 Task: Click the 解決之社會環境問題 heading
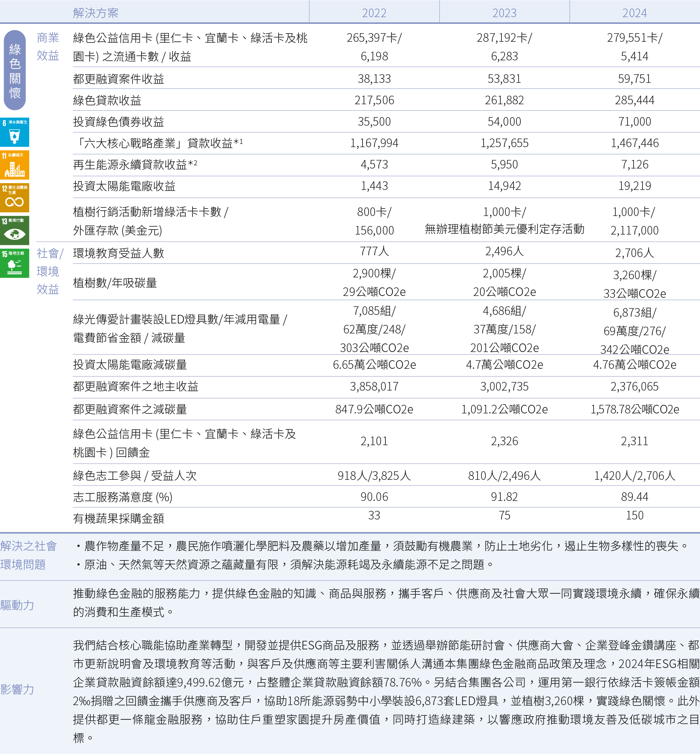[29, 555]
